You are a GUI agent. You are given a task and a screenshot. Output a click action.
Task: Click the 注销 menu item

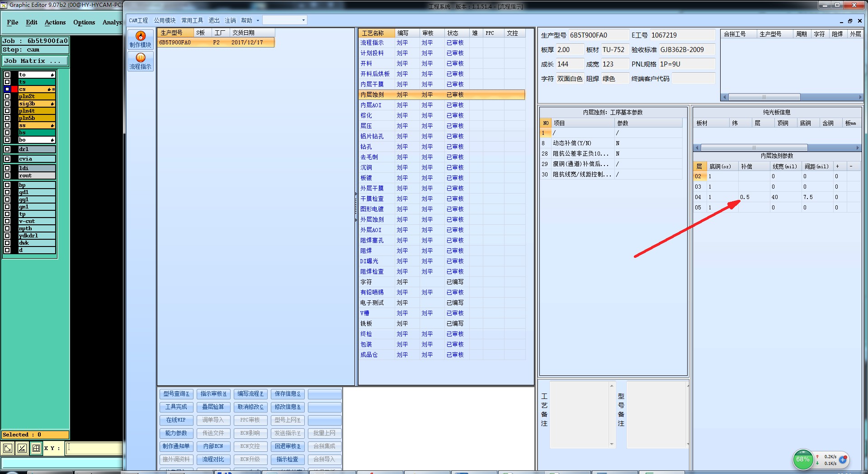point(230,20)
